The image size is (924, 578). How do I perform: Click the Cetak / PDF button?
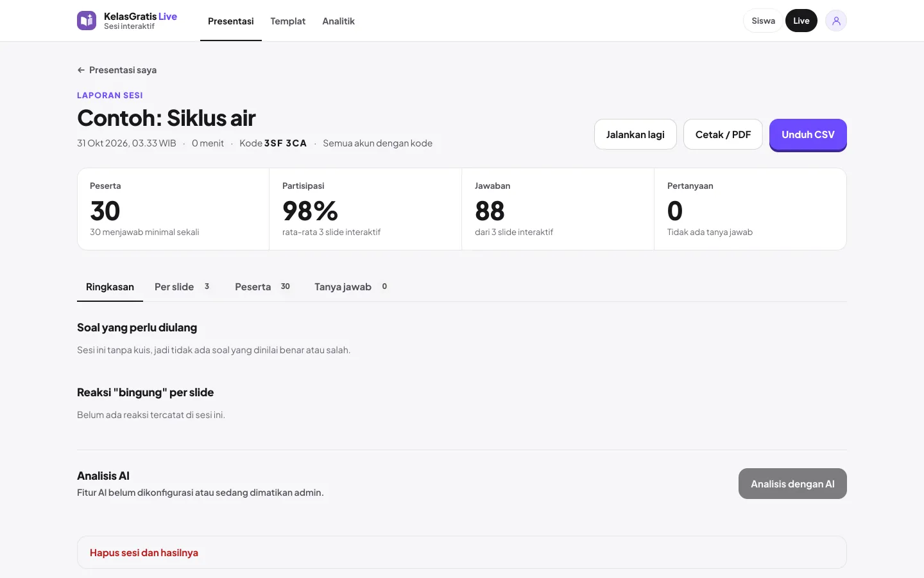[723, 134]
